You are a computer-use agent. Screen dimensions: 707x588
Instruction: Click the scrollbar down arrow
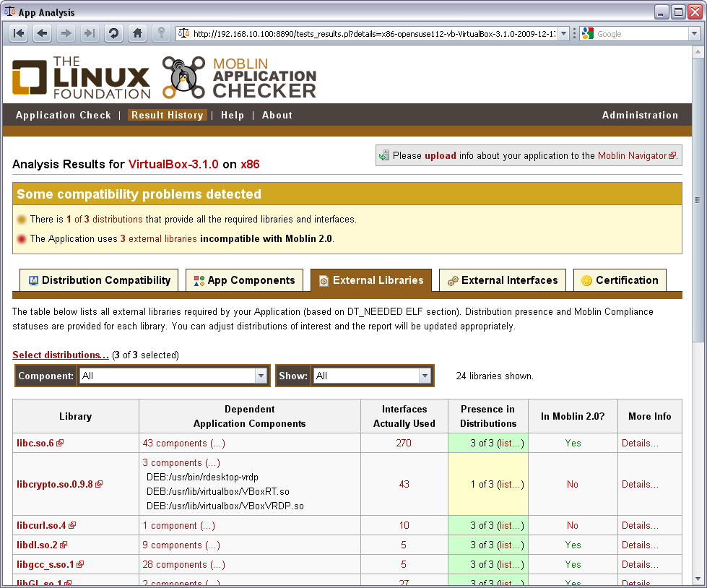pyautogui.click(x=698, y=579)
